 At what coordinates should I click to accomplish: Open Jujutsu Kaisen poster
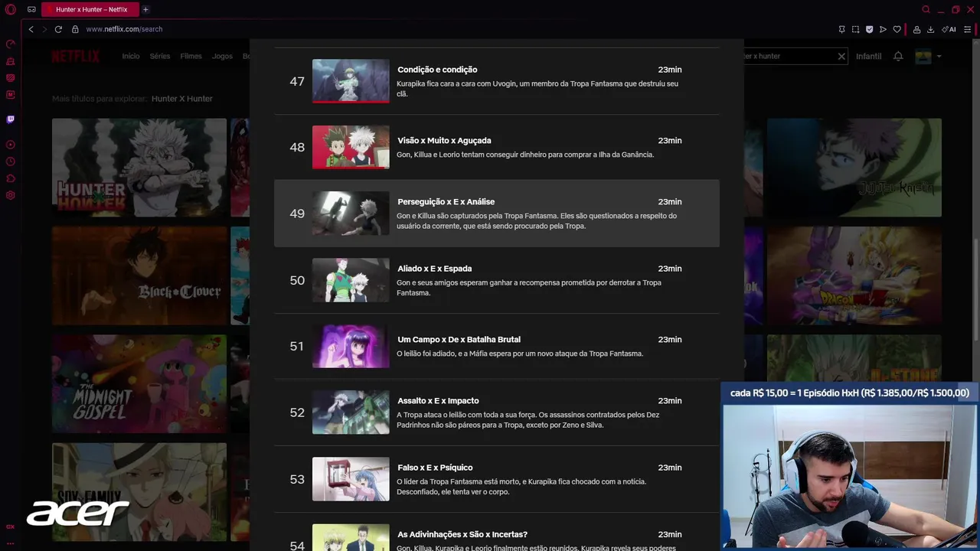point(854,167)
